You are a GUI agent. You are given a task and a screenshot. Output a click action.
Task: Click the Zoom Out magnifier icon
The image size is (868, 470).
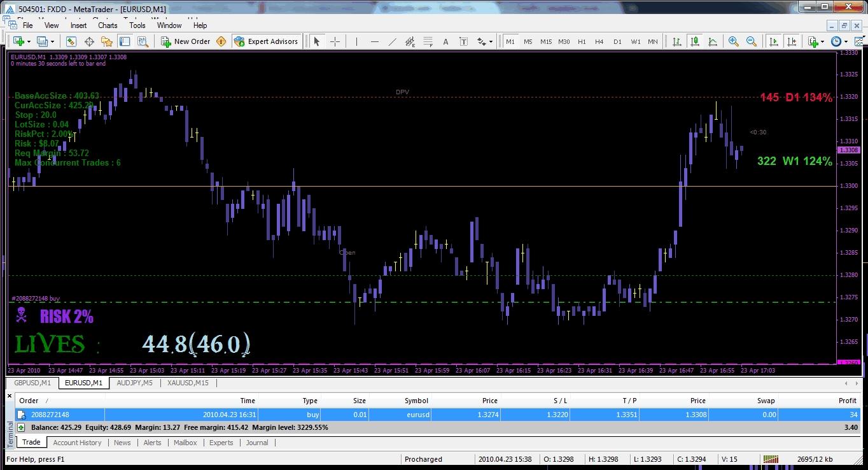click(x=752, y=41)
